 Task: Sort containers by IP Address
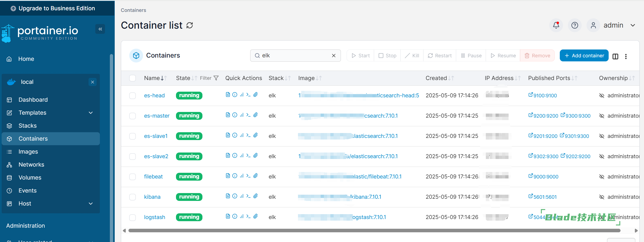tap(503, 78)
